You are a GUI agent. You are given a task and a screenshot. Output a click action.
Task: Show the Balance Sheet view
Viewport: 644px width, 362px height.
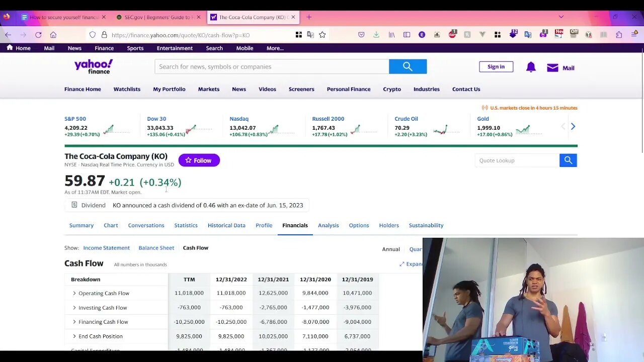coord(156,248)
